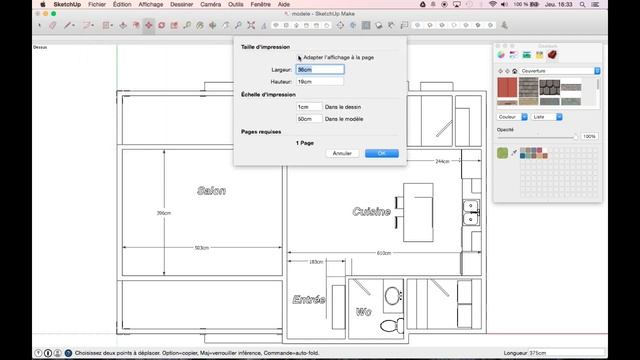Screen dimensions: 640x360
Task: Open the color sliders tab in materials panel
Action: pyautogui.click(x=513, y=55)
